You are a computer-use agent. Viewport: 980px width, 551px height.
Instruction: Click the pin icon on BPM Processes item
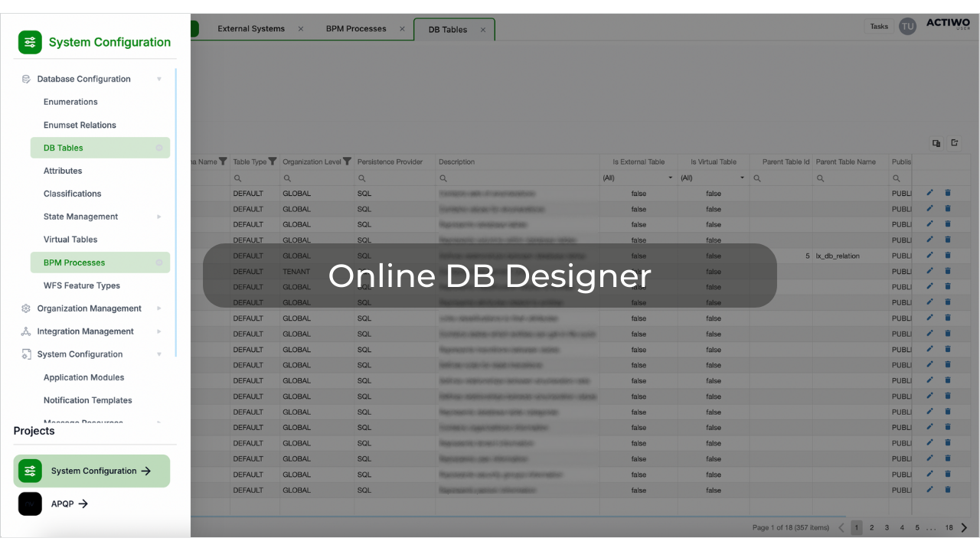click(x=159, y=262)
